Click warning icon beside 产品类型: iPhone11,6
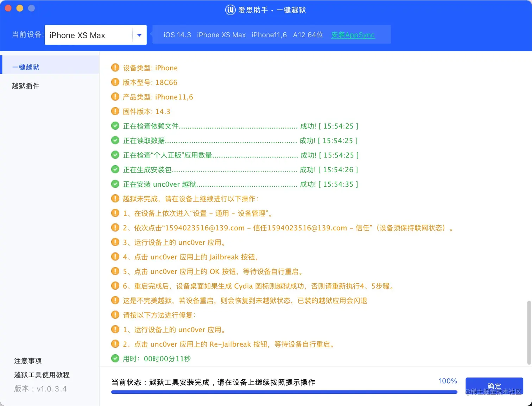532x406 pixels. [115, 97]
